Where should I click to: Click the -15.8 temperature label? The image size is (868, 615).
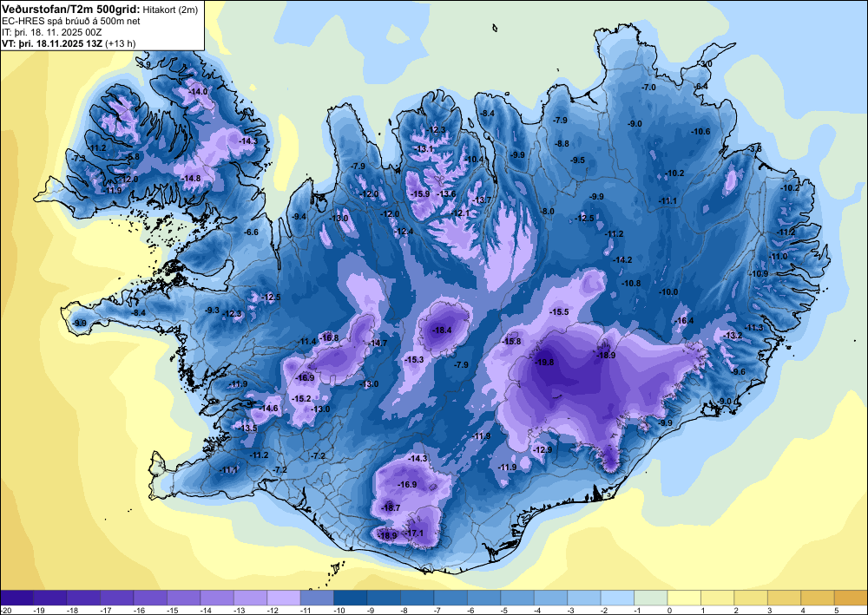click(x=511, y=342)
